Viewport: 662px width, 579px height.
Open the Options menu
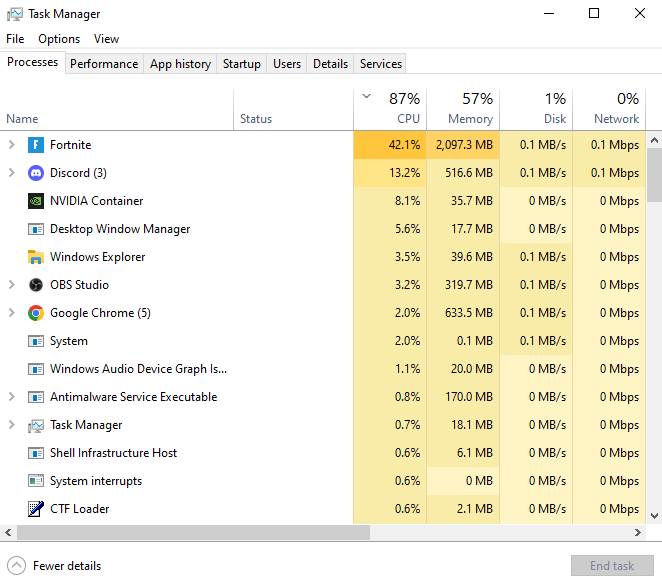(59, 39)
